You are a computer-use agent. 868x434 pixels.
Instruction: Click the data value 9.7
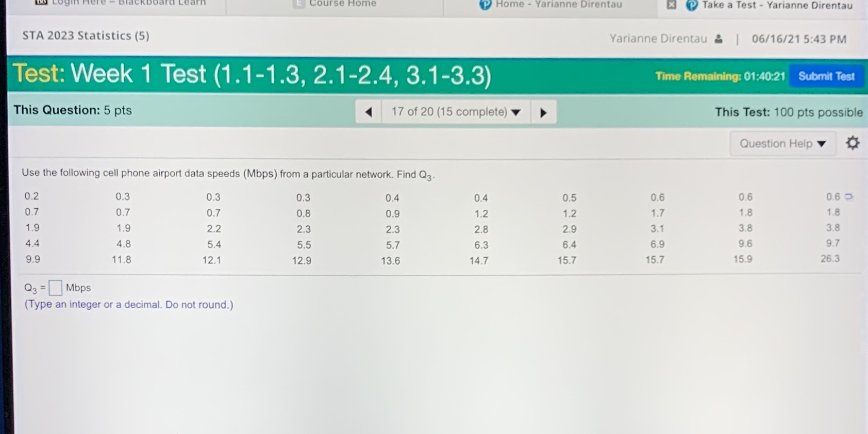[x=832, y=243]
